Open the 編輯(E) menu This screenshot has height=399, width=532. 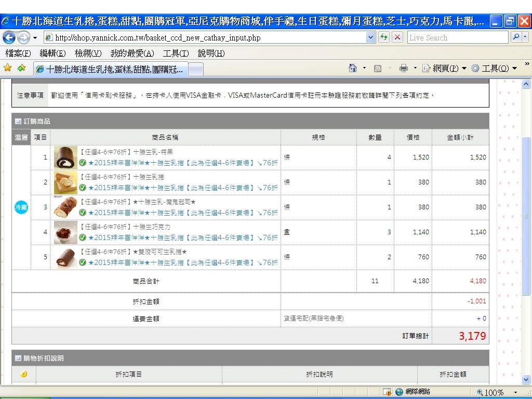[52, 54]
